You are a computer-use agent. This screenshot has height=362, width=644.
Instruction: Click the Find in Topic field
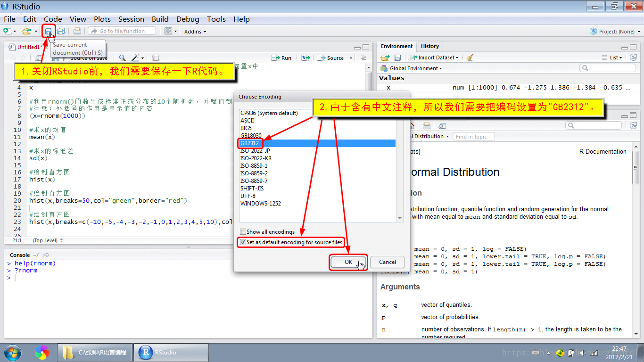click(x=474, y=137)
